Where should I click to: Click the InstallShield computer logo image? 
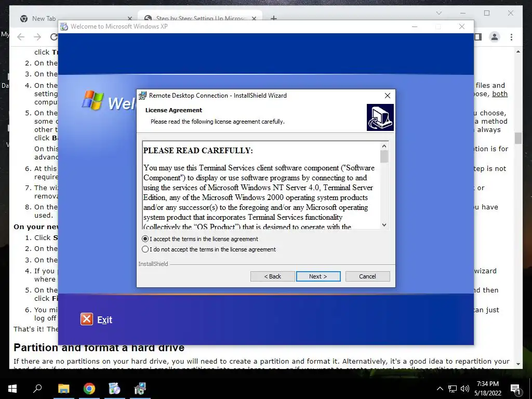380,117
